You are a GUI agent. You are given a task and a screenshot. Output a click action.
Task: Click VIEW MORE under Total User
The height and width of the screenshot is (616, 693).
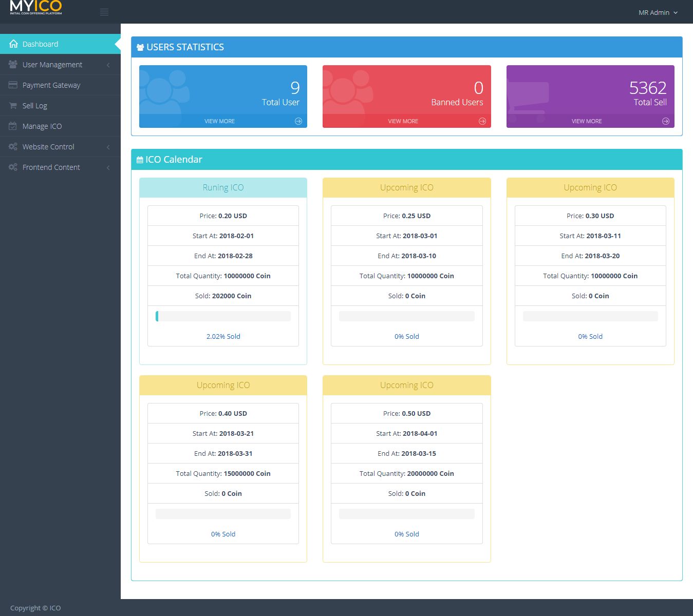point(219,121)
